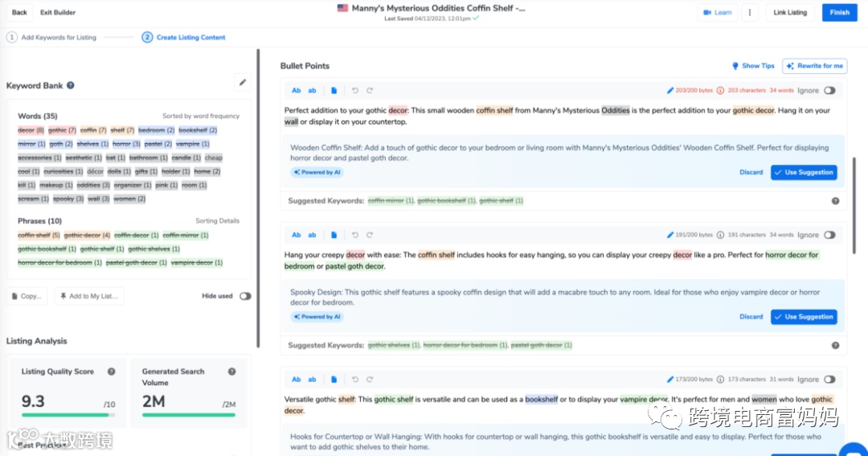Toggle Ignore switch on second bullet point
This screenshot has width=868, height=456.
coord(829,235)
